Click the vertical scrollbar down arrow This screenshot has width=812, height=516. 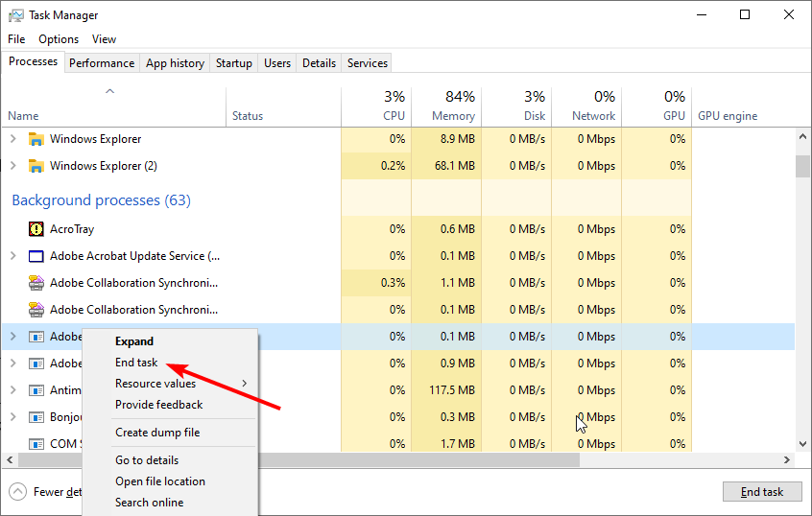click(x=802, y=444)
